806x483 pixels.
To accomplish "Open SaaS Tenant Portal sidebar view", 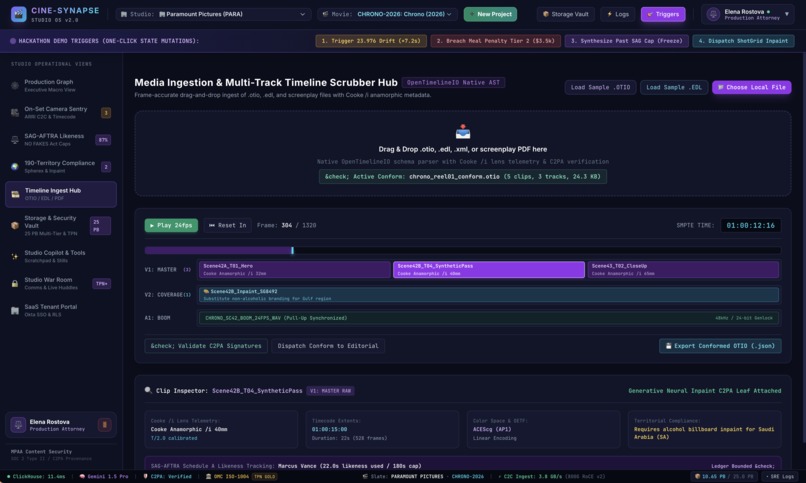I will (x=61, y=310).
